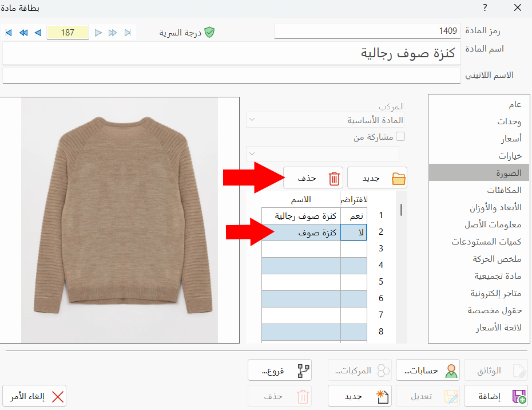Open the لائحة الأسعار tab
Viewport: 532px width, 410px height.
479,328
